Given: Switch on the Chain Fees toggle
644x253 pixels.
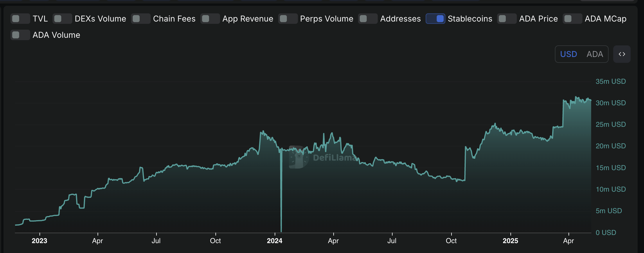Looking at the screenshot, I should [x=141, y=19].
